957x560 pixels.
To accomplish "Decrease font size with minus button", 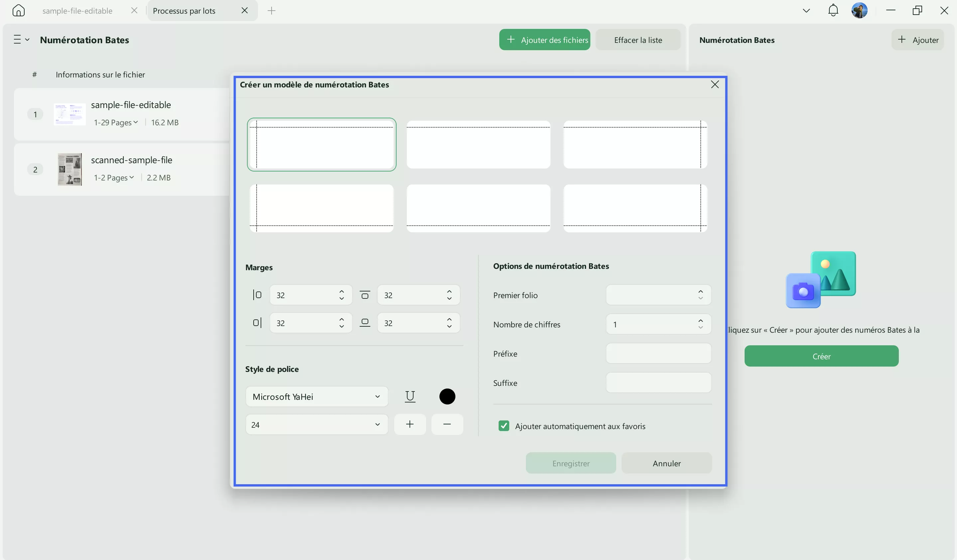I will point(447,424).
